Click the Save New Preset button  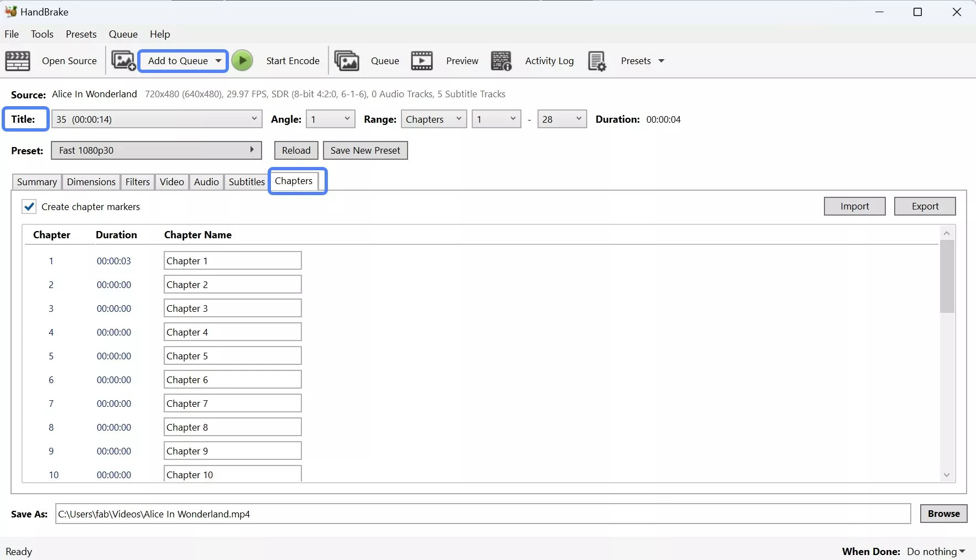pos(365,150)
